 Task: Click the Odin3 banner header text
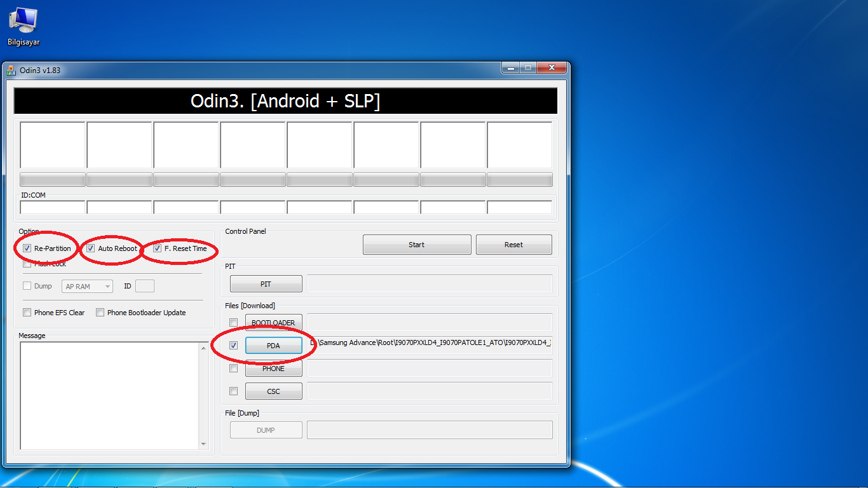click(x=285, y=101)
